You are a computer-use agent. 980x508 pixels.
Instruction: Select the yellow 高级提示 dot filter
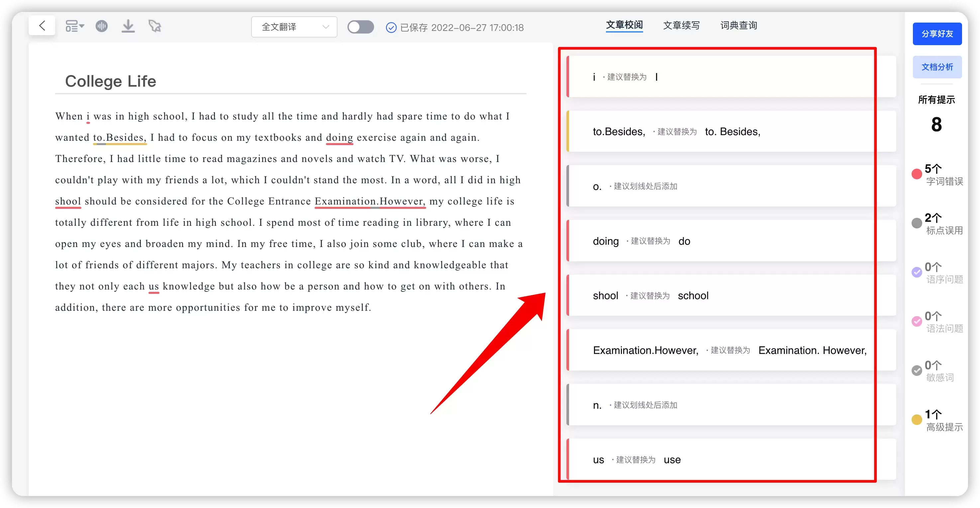pyautogui.click(x=917, y=420)
